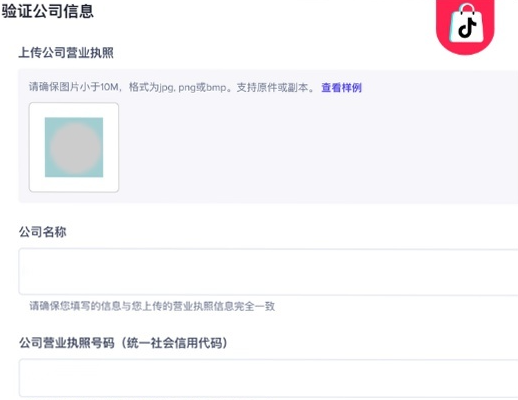Click the 支持原件或副本 note in the upload panel
This screenshot has height=400, width=518.
(275, 88)
